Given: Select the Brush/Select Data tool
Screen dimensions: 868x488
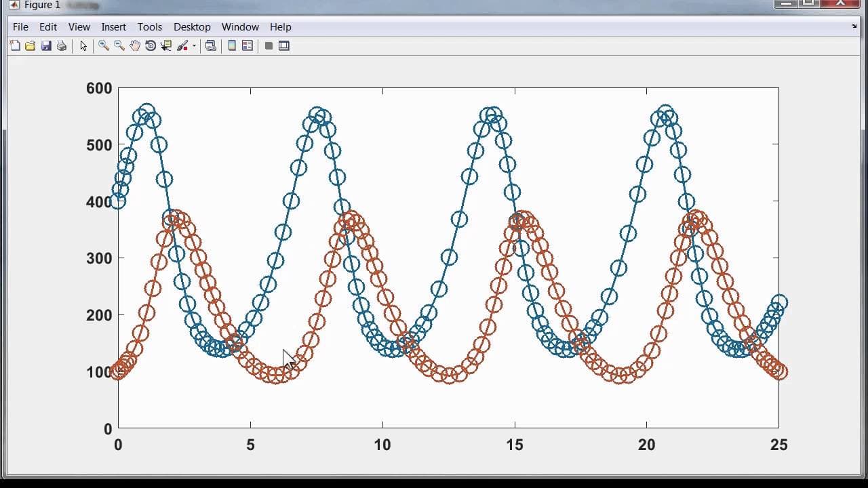Looking at the screenshot, I should tap(182, 45).
